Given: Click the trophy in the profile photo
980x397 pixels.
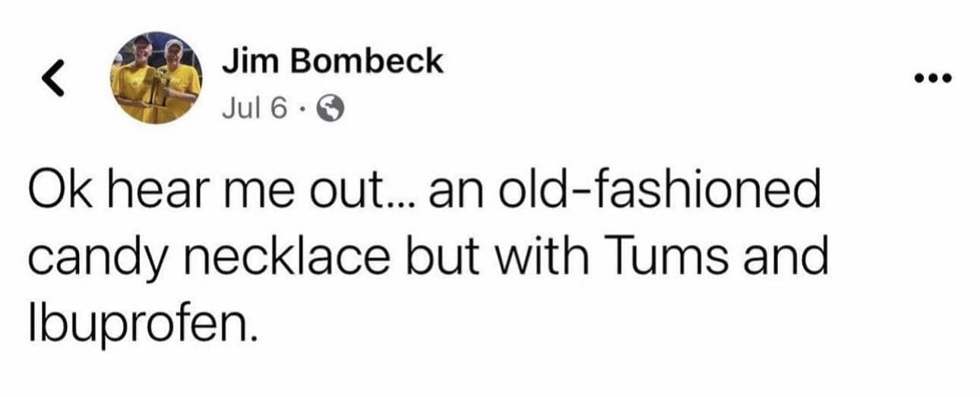Looking at the screenshot, I should pos(159,85).
